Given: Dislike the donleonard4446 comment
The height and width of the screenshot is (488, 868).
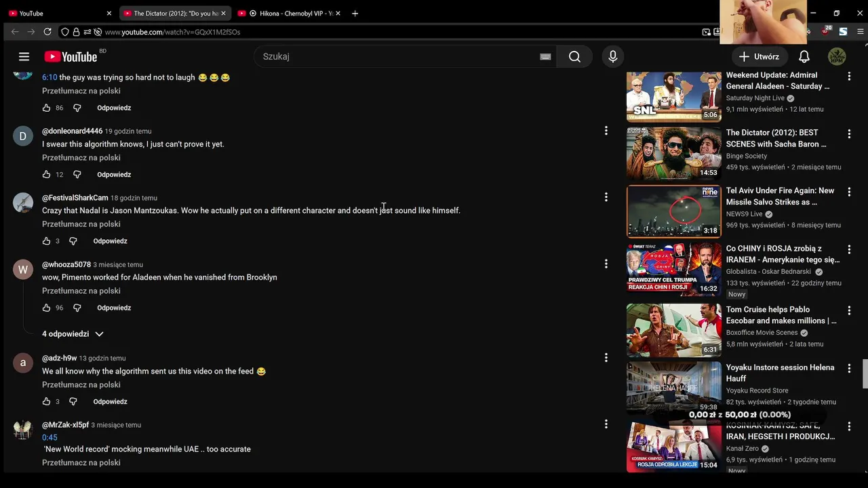Looking at the screenshot, I should [77, 175].
